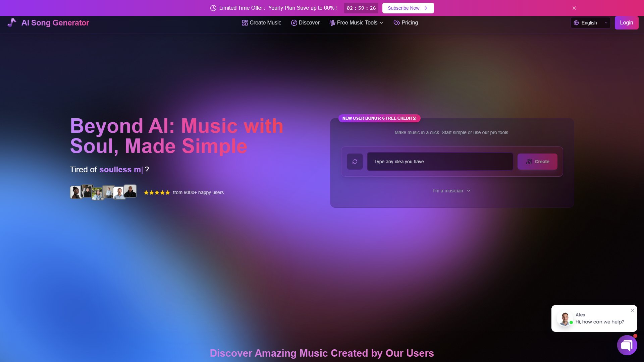Click the globe icon in language selector
The image size is (644, 362).
coord(576,23)
